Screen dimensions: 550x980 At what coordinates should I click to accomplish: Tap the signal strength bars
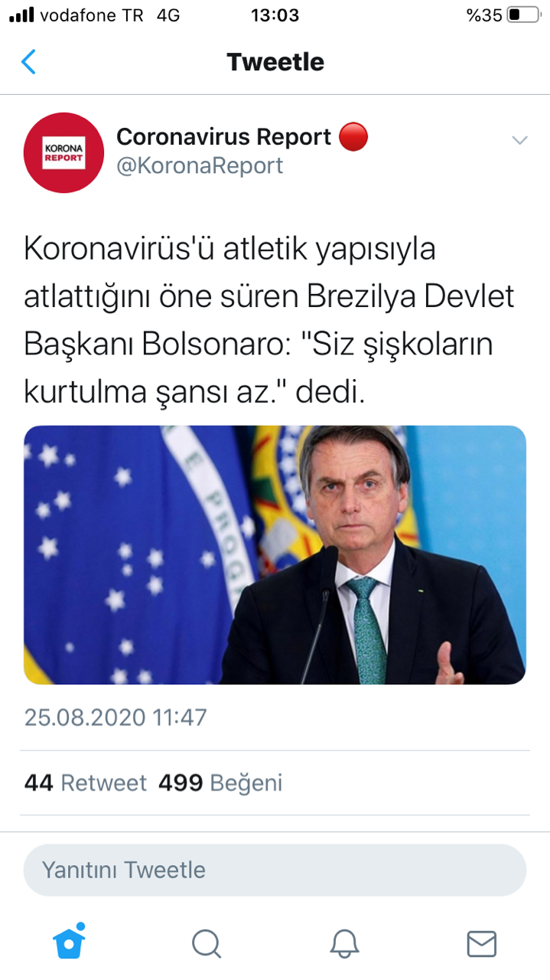(x=22, y=15)
